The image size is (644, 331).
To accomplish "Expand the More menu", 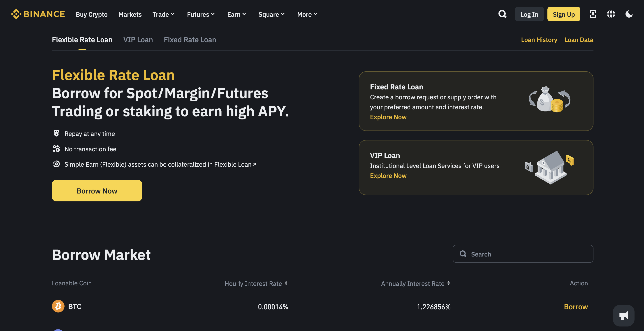I will coord(307,14).
